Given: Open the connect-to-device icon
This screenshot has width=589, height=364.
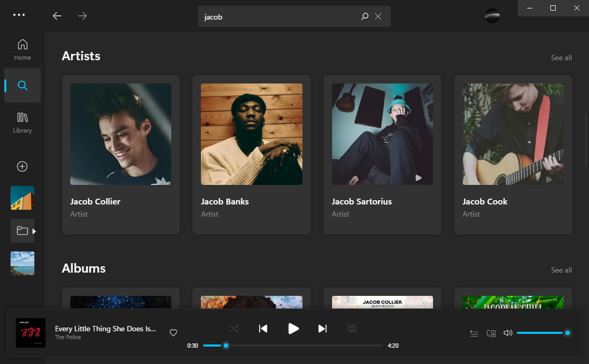Looking at the screenshot, I should pos(491,333).
